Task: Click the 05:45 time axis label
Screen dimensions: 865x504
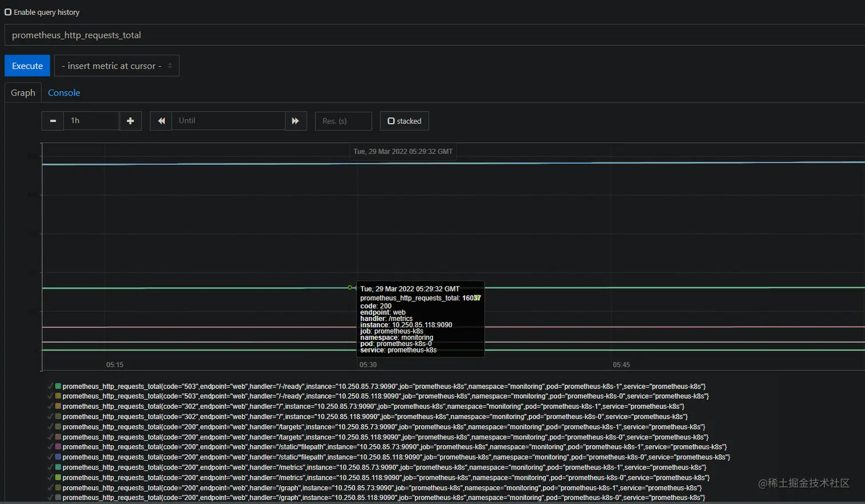Action: tap(621, 365)
